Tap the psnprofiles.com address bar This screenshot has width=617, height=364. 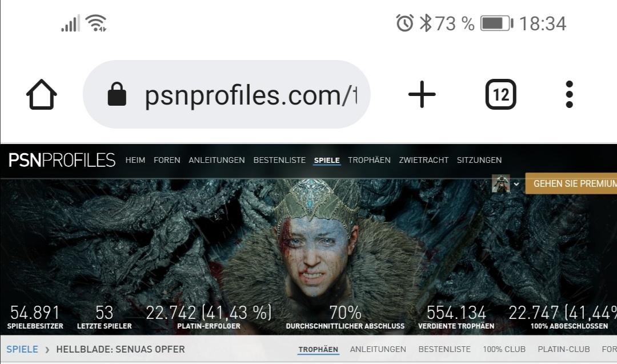click(x=227, y=94)
